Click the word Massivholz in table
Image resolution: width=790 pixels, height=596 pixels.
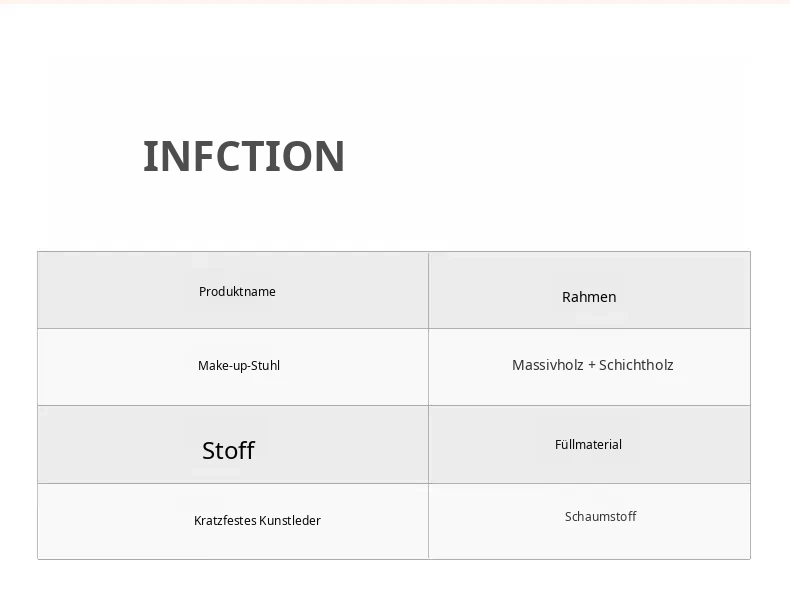548,365
